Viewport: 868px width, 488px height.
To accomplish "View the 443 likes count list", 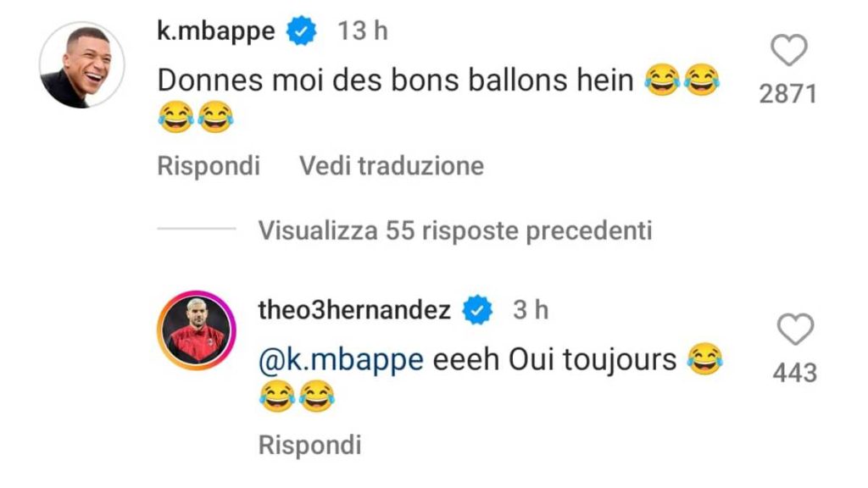I will (795, 373).
